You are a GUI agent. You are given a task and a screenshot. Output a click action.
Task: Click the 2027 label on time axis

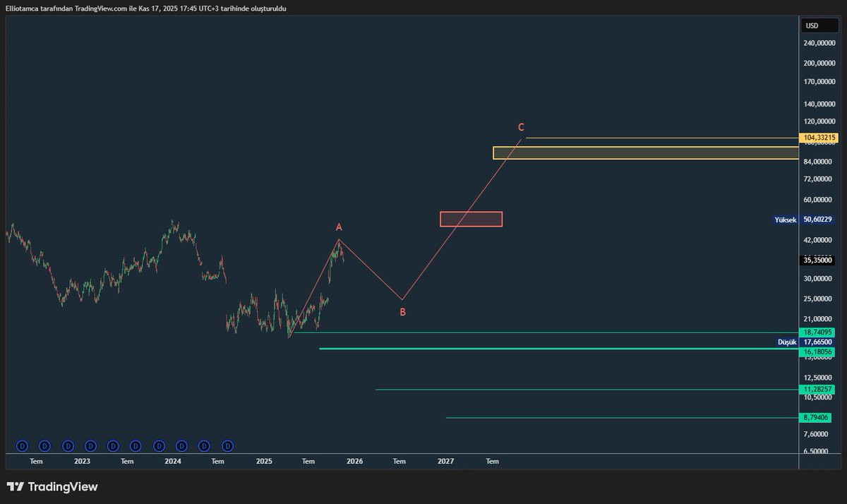[445, 461]
